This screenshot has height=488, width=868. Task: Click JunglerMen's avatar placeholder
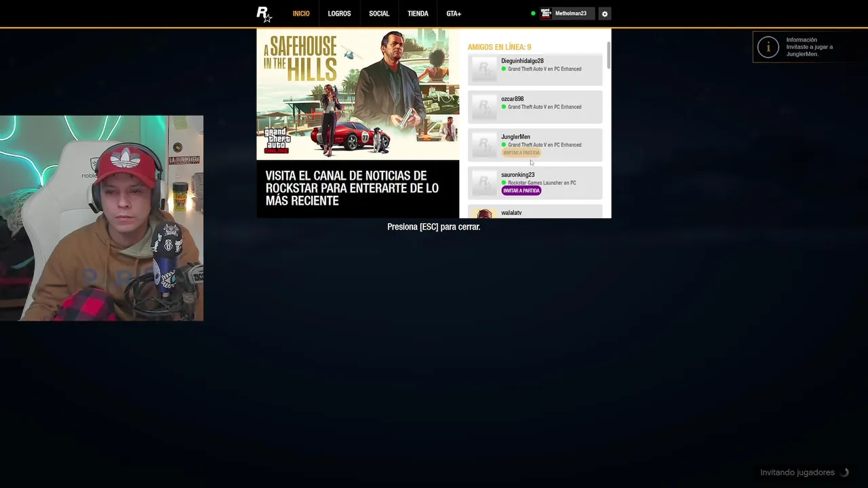click(484, 145)
